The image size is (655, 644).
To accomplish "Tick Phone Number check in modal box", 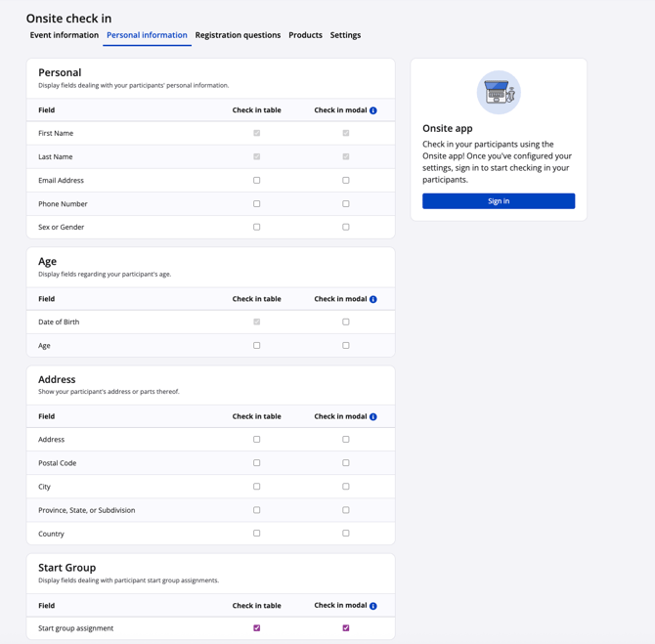I will pos(346,204).
